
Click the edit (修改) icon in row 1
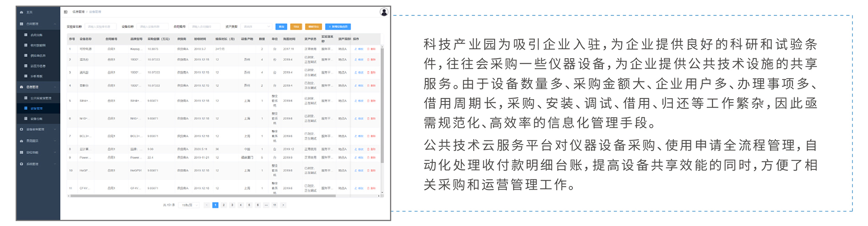[x=359, y=49]
